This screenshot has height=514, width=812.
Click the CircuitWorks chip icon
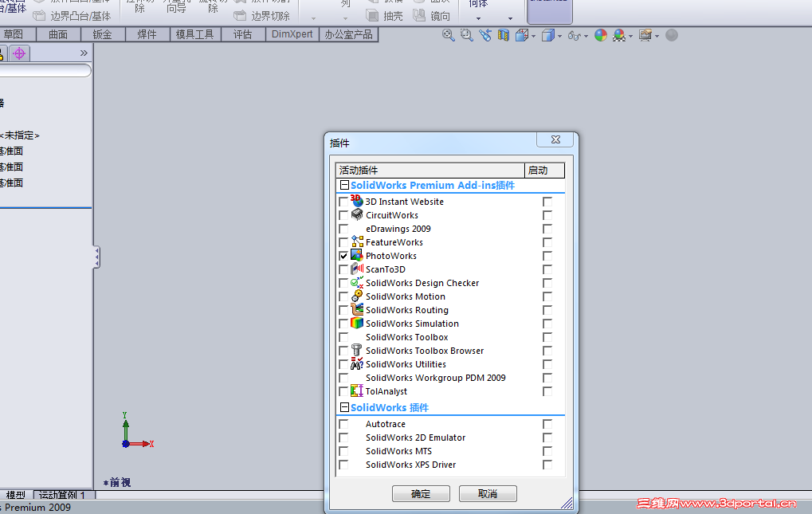pos(357,214)
